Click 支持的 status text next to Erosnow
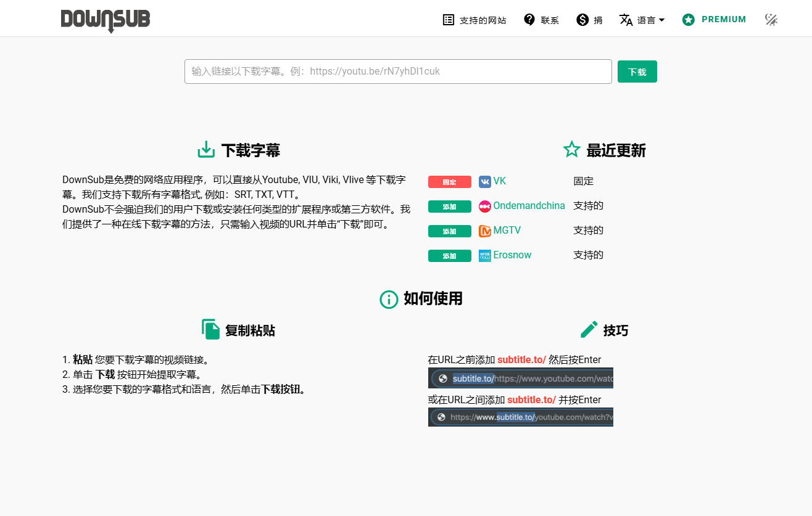The width and height of the screenshot is (812, 516). (589, 255)
